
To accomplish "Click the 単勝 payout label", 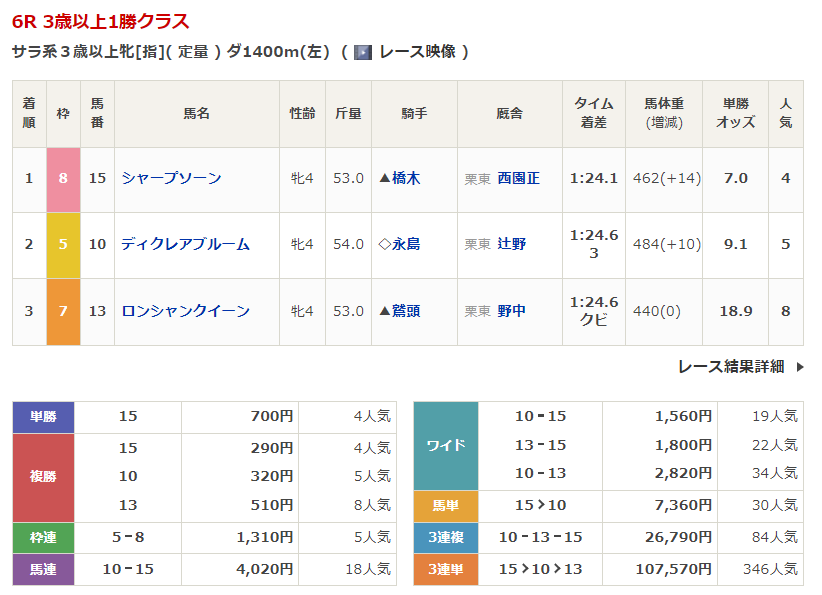I will coord(43,416).
